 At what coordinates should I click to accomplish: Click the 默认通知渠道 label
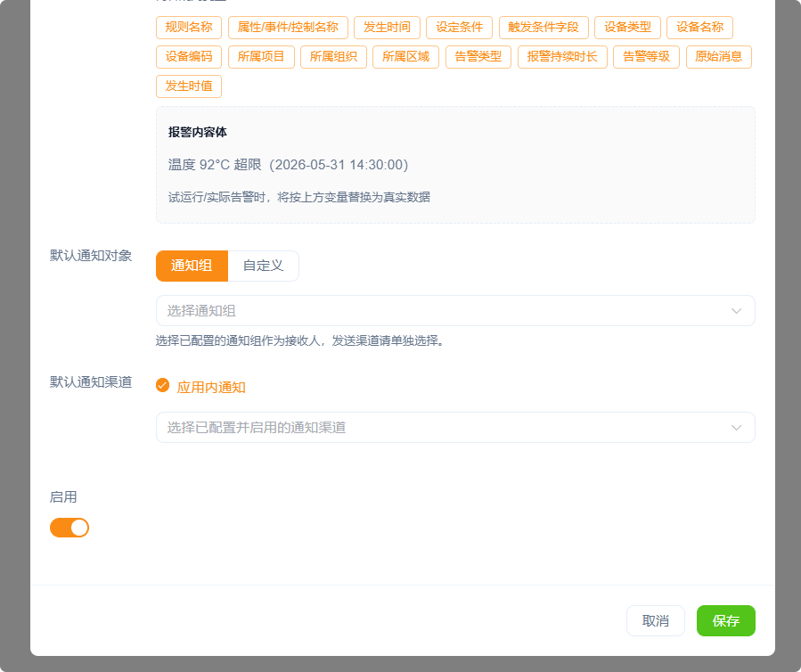[91, 381]
